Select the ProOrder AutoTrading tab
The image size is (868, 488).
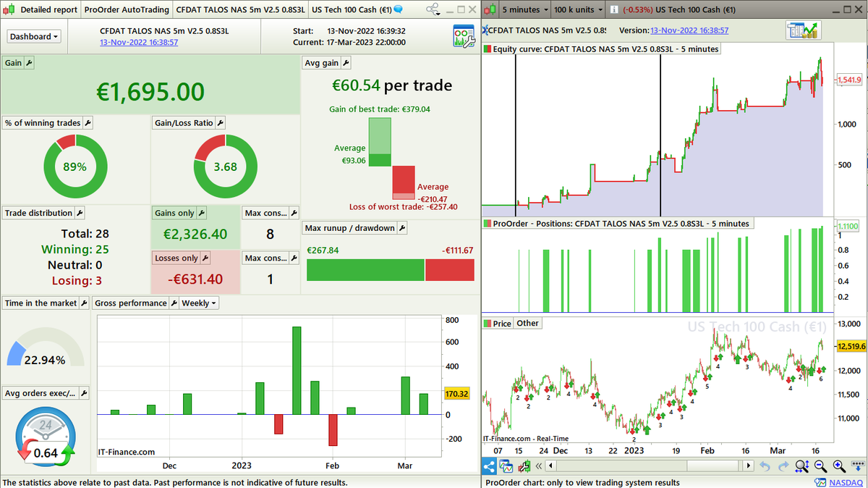(x=126, y=10)
